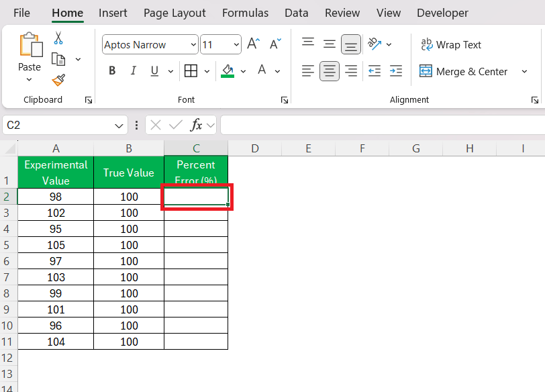
Task: Click into the formula bar field
Action: (x=383, y=125)
